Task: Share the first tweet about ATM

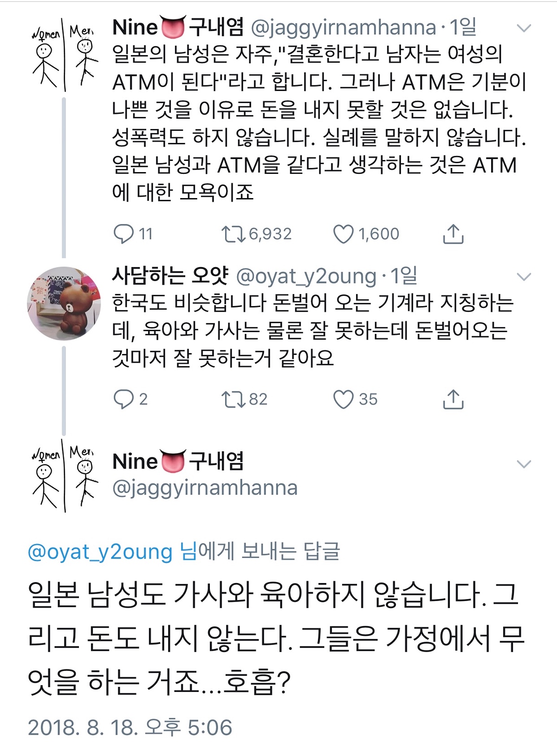Action: pyautogui.click(x=453, y=234)
